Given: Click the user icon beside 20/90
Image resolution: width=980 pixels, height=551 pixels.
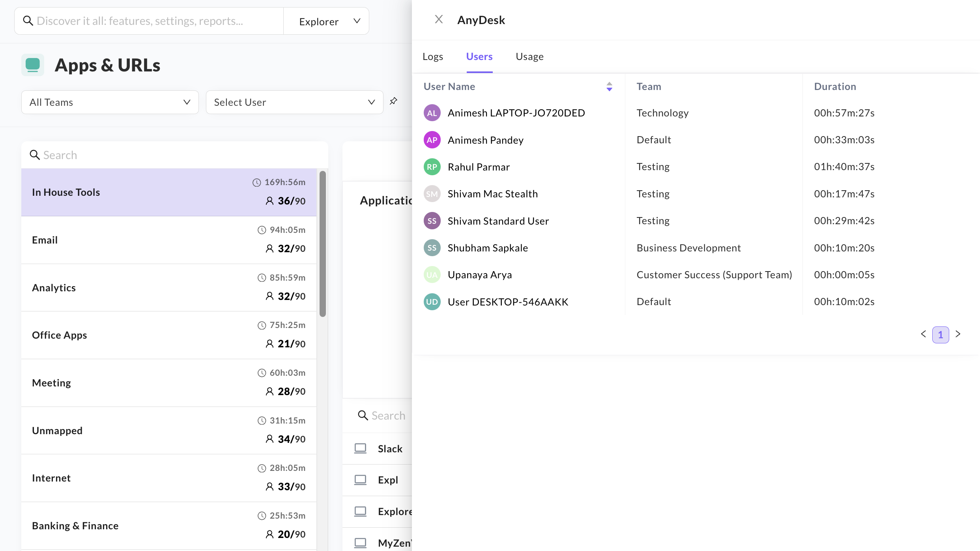Looking at the screenshot, I should pyautogui.click(x=269, y=534).
